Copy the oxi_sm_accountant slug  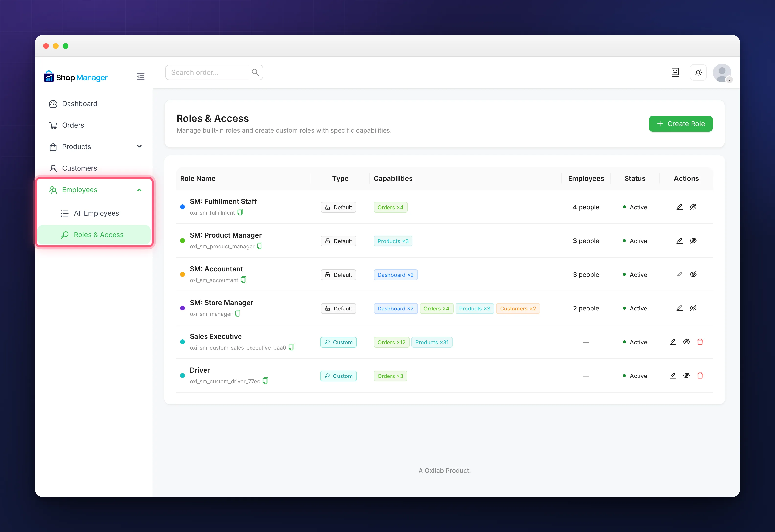click(243, 280)
